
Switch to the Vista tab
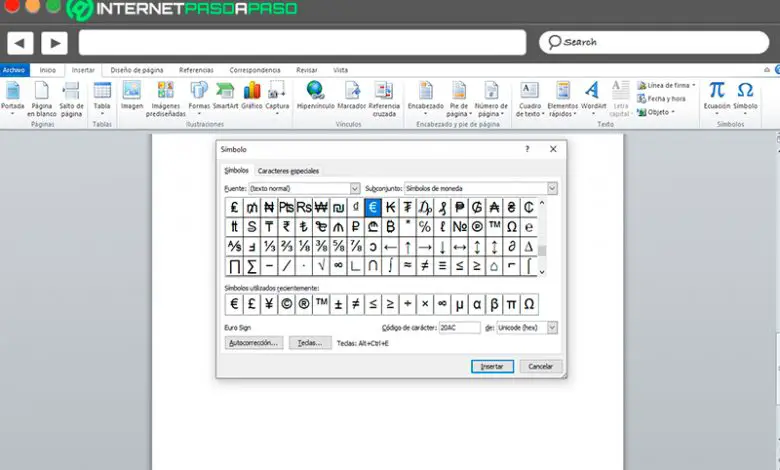[x=340, y=70]
